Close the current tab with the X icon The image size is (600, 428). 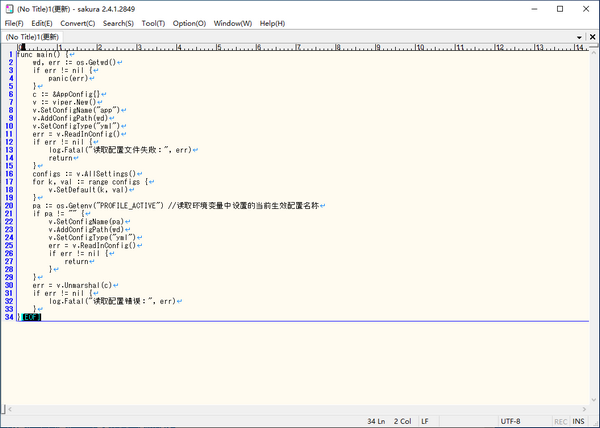click(592, 37)
